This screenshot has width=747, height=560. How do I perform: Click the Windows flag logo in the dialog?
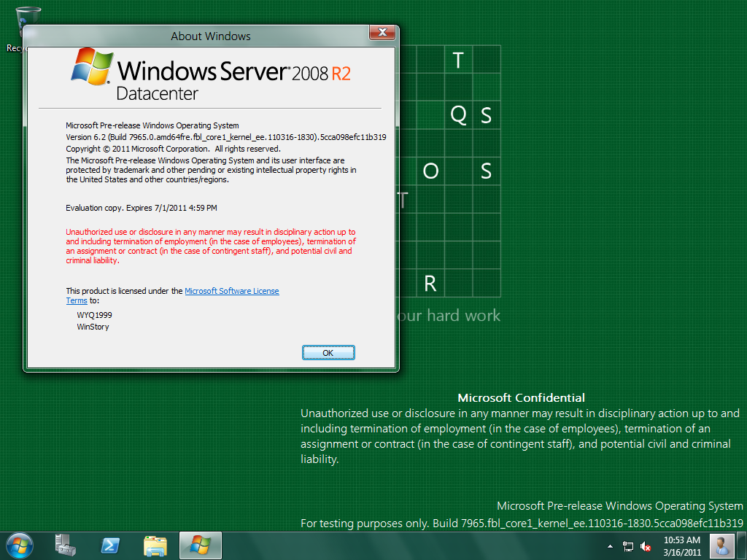(x=92, y=67)
